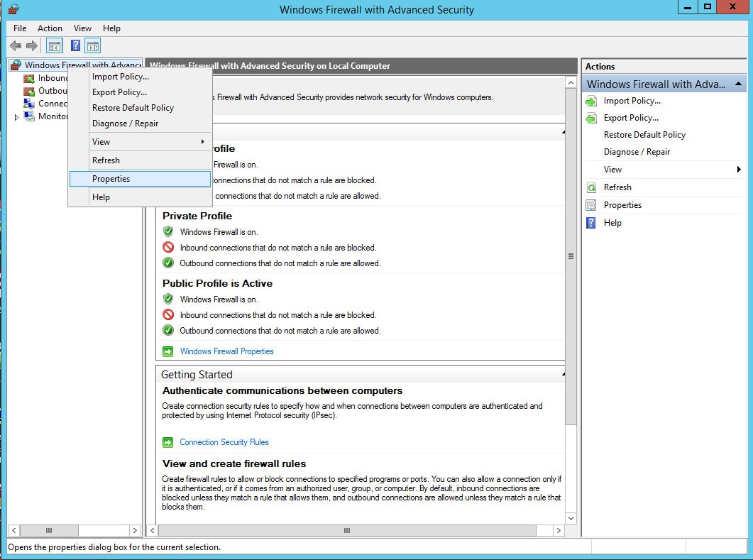Click the Public Profile is Active heading

coord(217,283)
